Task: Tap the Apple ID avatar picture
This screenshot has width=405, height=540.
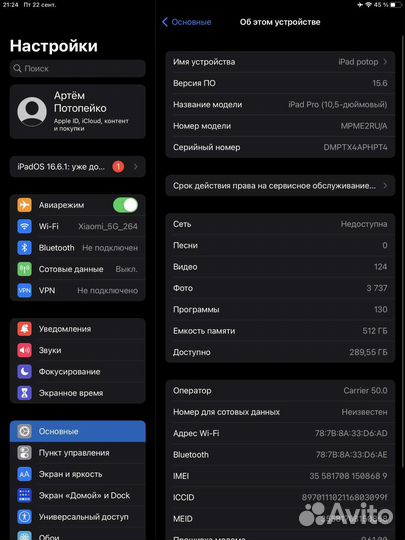Action: pos(32,112)
